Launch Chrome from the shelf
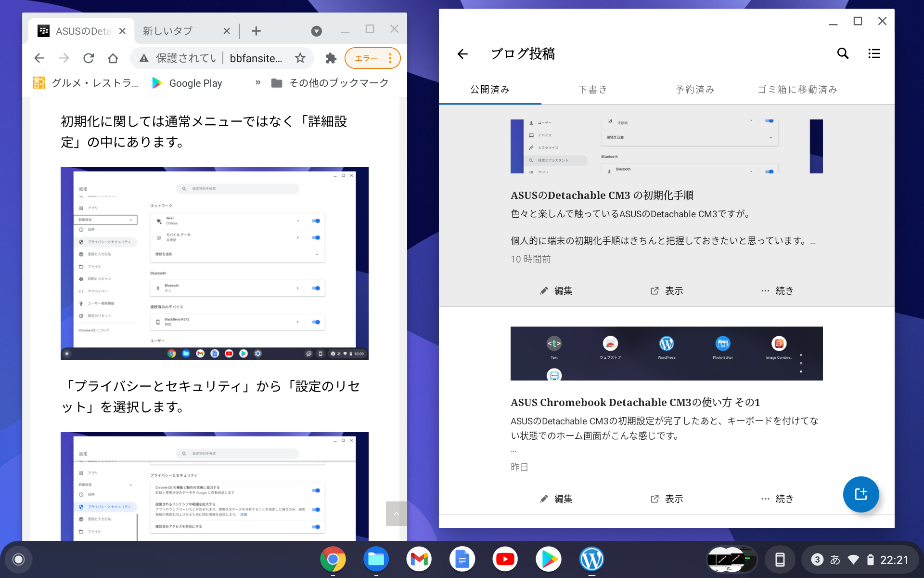The width and height of the screenshot is (924, 578). (x=333, y=559)
